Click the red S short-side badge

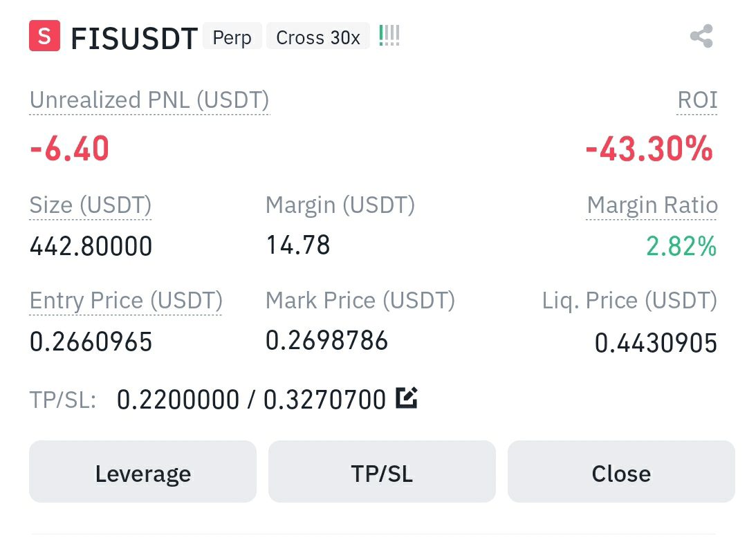click(45, 36)
